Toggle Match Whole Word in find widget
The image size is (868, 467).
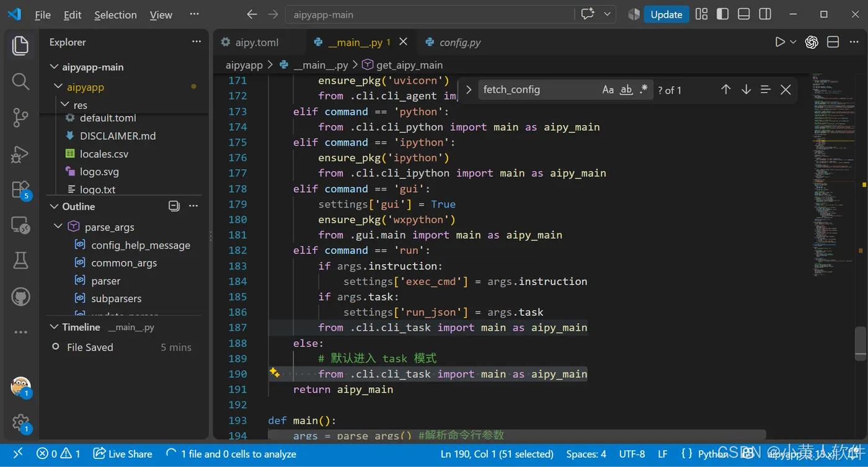coord(626,90)
